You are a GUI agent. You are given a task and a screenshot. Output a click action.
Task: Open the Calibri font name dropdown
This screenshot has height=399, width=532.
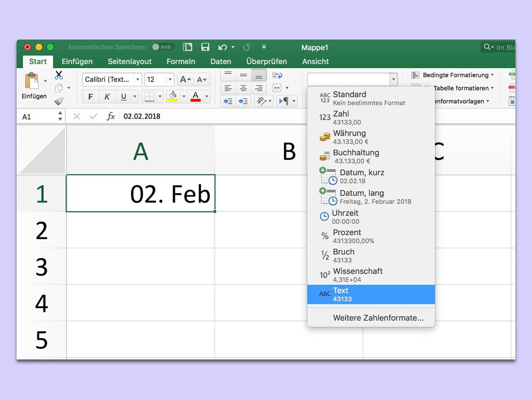pyautogui.click(x=137, y=79)
